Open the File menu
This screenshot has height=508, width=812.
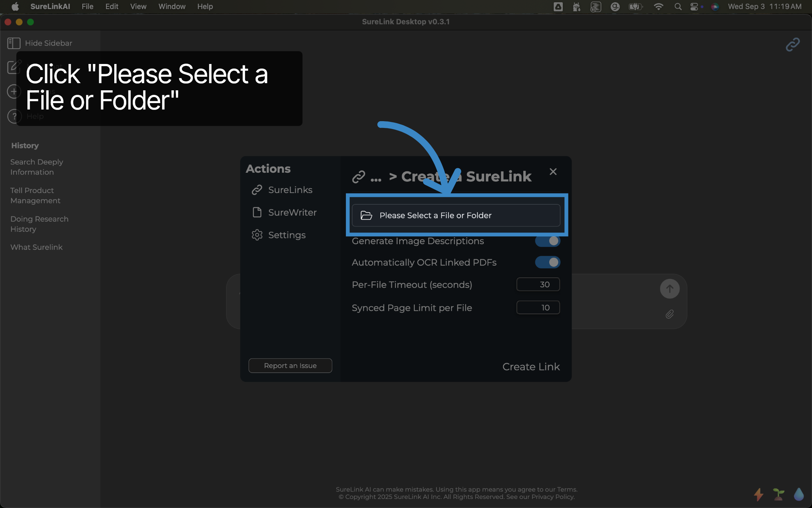88,6
